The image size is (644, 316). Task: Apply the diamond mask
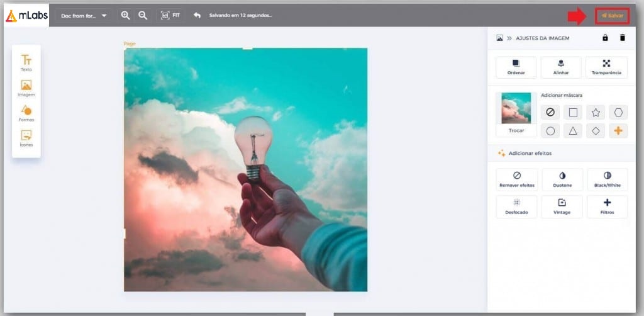(x=596, y=131)
